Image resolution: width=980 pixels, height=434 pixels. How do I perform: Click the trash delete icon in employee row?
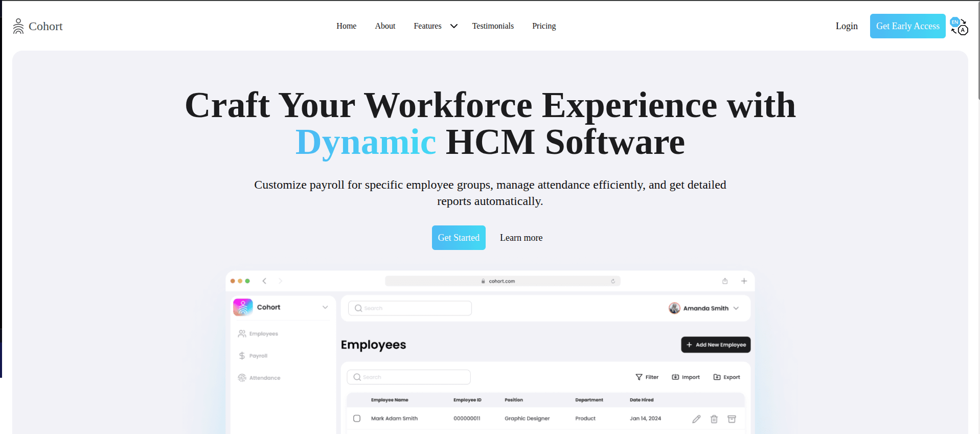714,419
